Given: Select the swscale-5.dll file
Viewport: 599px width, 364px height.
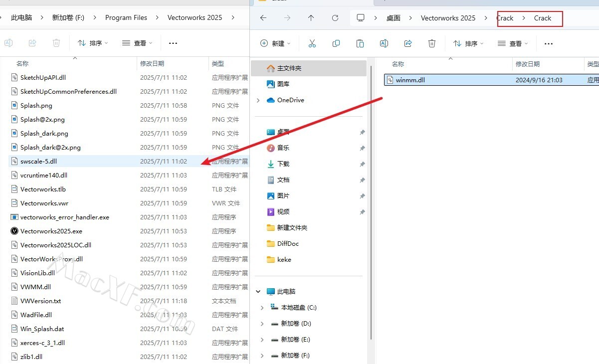Looking at the screenshot, I should click(x=125, y=162).
